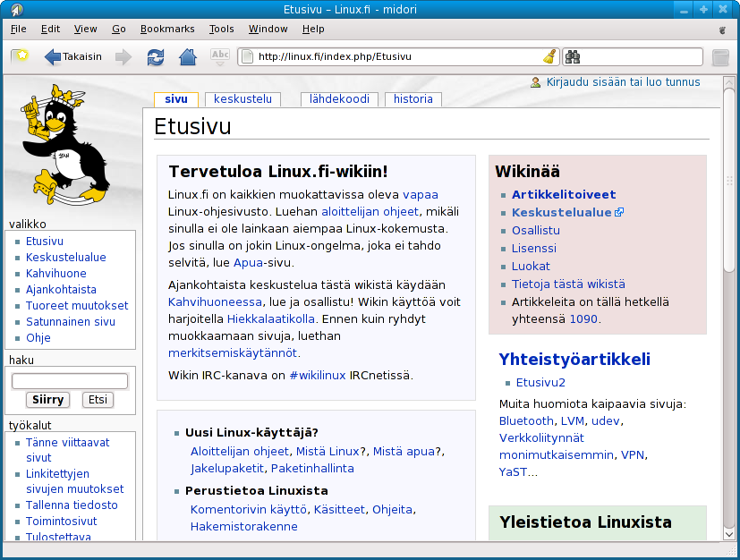Clear the address bar with broom icon
The width and height of the screenshot is (740, 560).
point(549,57)
